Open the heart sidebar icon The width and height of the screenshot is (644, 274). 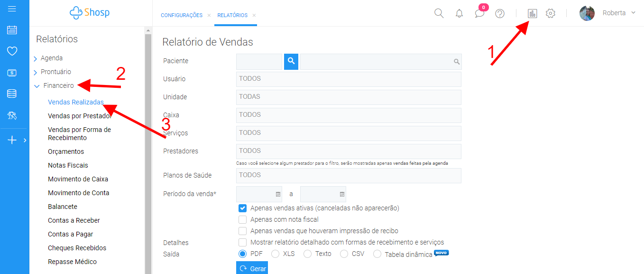pyautogui.click(x=12, y=51)
